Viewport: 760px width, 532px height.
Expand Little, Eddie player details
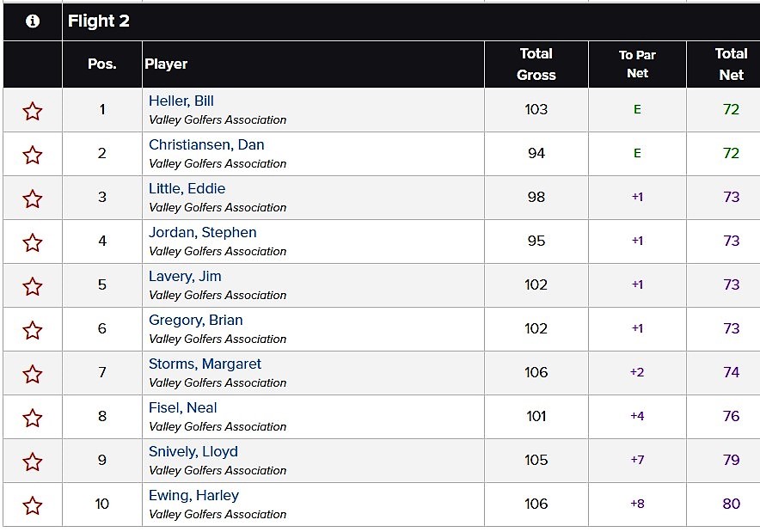tap(187, 188)
